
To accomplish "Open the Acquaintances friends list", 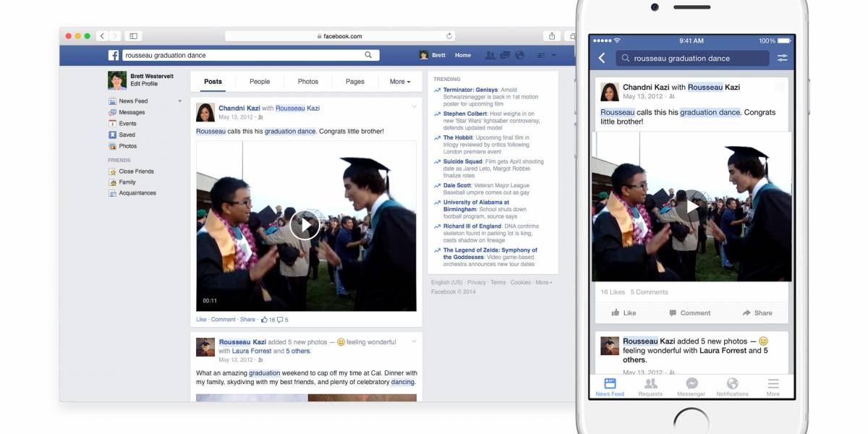I will point(132,193).
